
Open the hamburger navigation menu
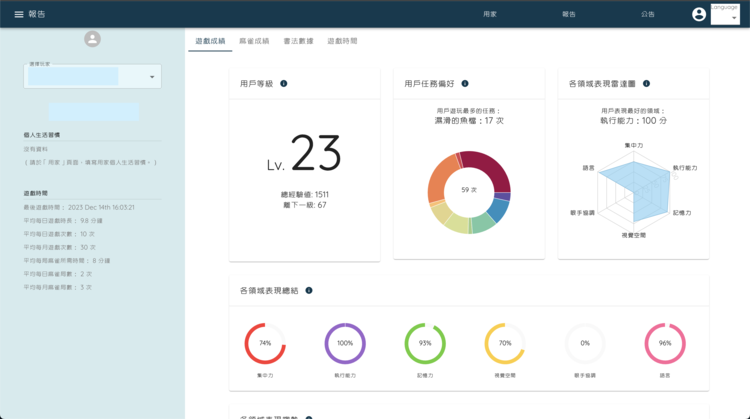coord(18,14)
